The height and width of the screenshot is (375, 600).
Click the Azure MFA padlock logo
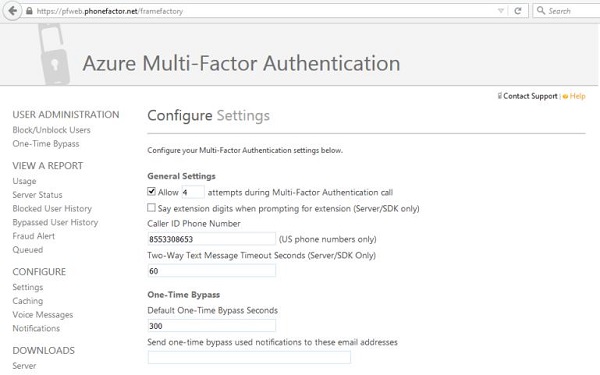tap(54, 54)
